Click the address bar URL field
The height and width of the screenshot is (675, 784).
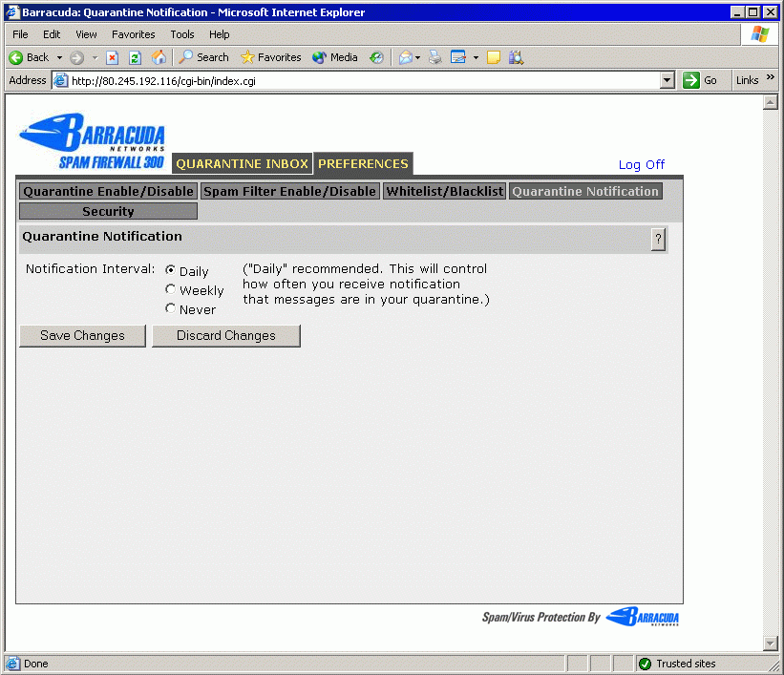(363, 81)
